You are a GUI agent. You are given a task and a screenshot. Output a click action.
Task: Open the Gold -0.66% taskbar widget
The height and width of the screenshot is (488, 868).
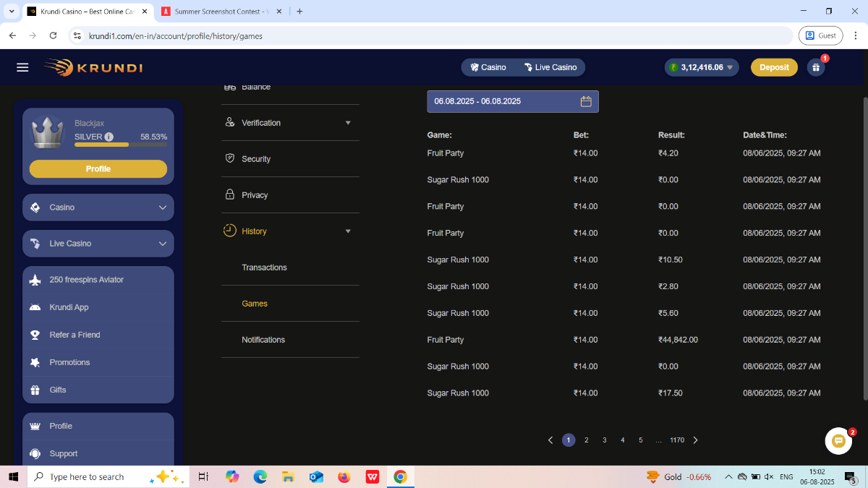(678, 477)
